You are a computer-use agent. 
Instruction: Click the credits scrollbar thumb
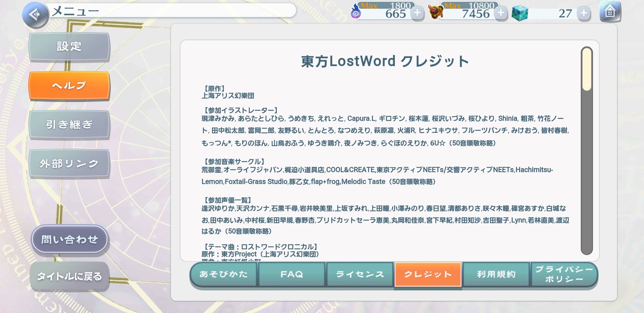(x=587, y=69)
